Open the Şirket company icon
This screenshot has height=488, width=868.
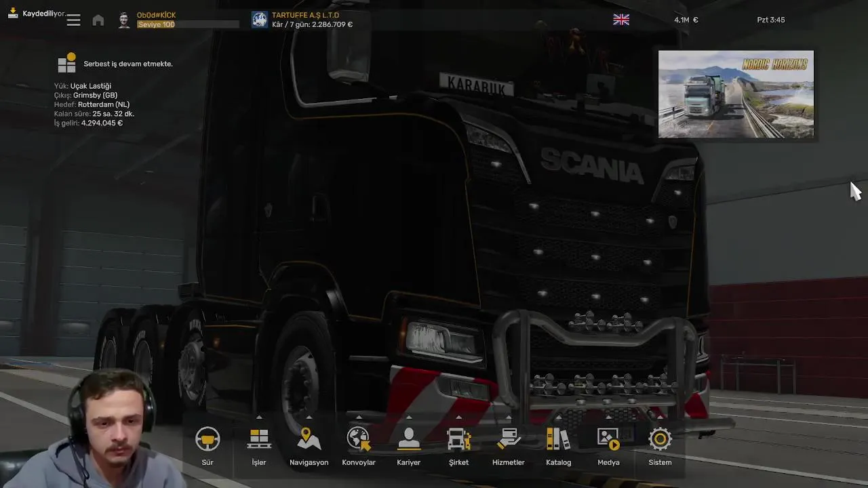459,439
